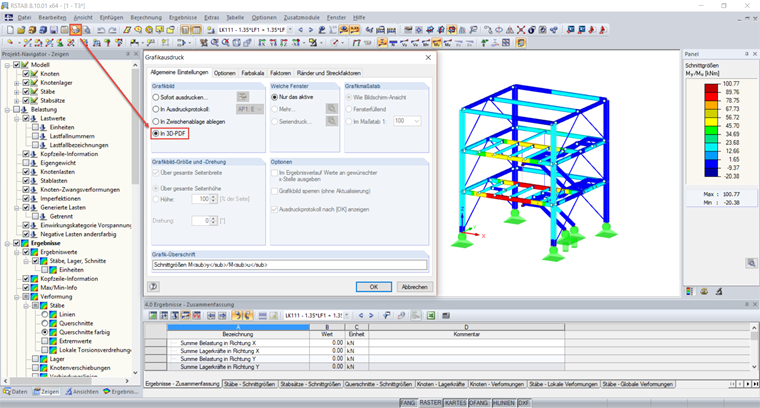This screenshot has height=408, width=760.
Task: Click the red X delete icon in toolbar
Action: click(521, 30)
